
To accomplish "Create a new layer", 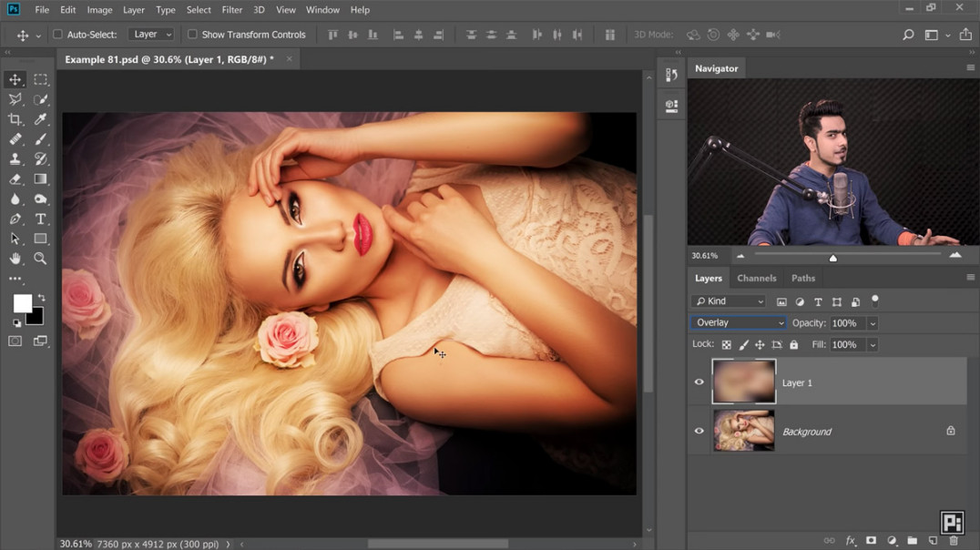I will [934, 541].
